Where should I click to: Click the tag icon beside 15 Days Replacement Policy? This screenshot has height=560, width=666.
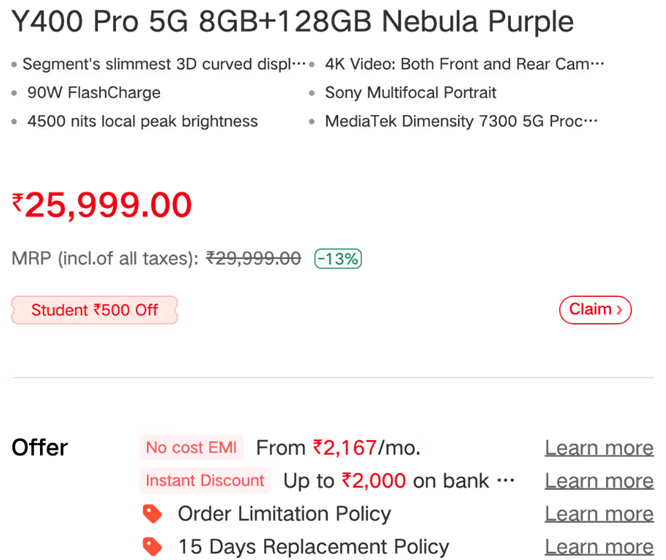152,547
